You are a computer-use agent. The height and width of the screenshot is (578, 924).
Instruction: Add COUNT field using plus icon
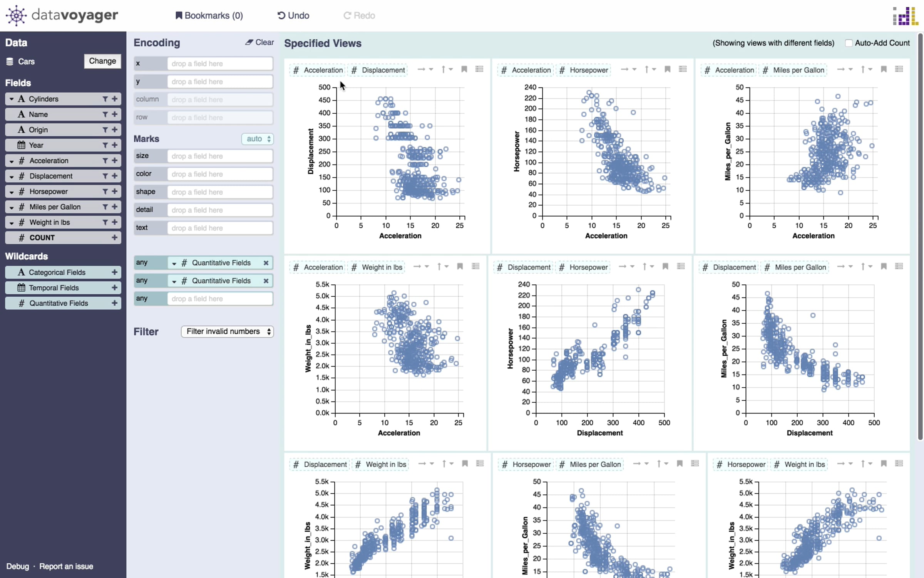[114, 238]
